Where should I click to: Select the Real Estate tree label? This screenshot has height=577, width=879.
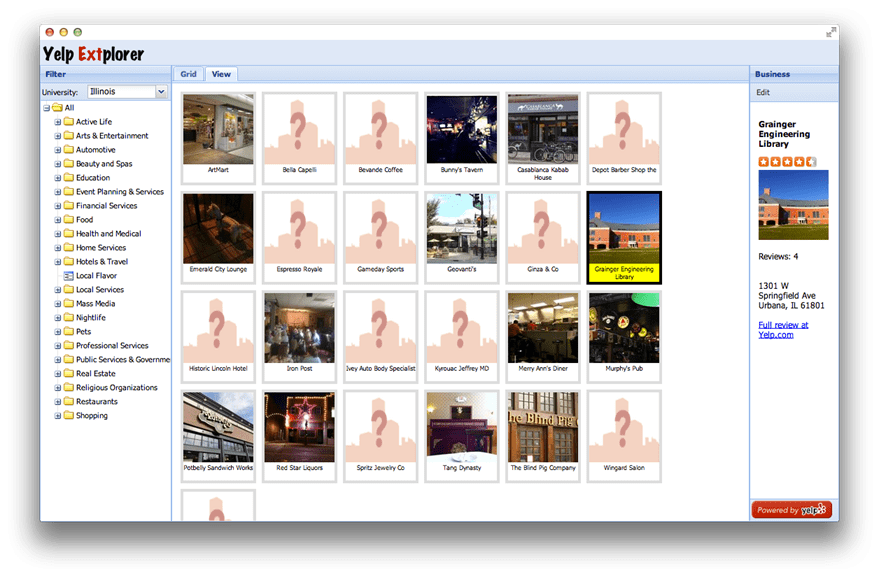pos(96,373)
